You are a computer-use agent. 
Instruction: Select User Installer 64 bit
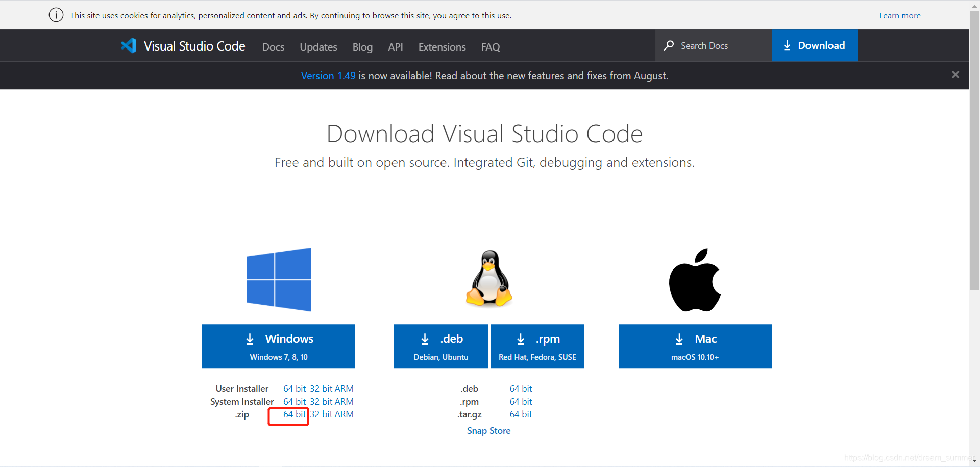point(295,389)
